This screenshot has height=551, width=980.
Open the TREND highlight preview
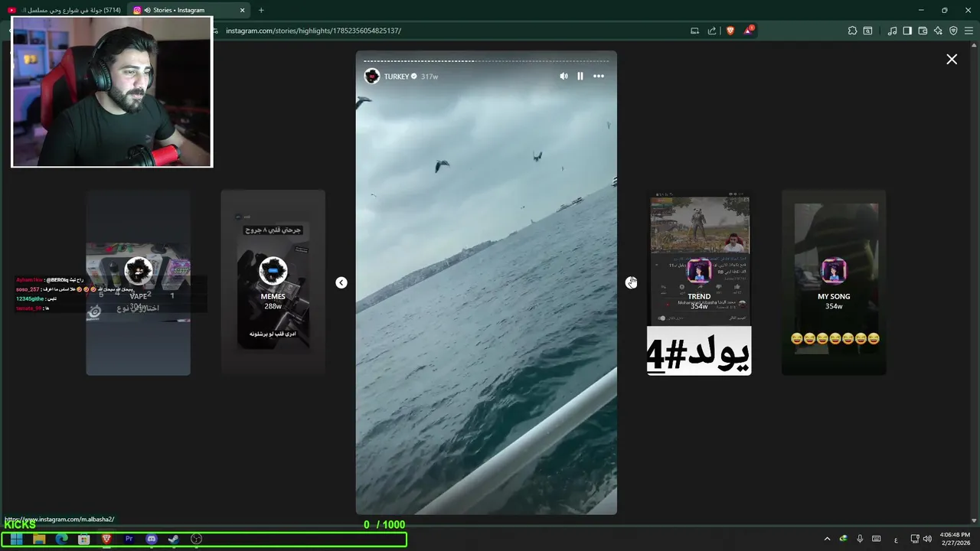(x=699, y=282)
